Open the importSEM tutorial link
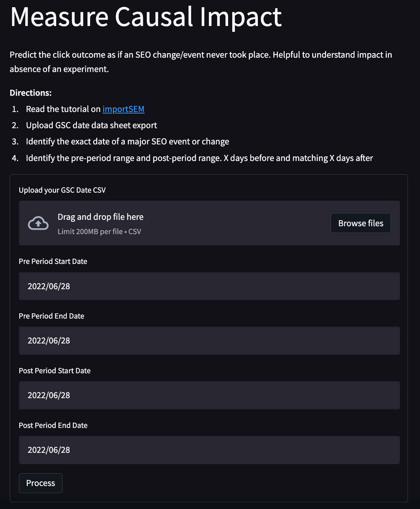 (123, 109)
